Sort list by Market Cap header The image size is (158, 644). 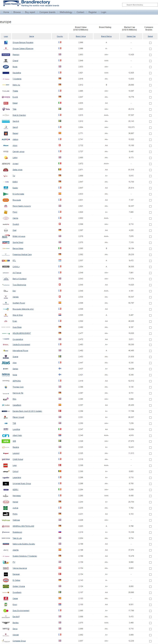131,36
